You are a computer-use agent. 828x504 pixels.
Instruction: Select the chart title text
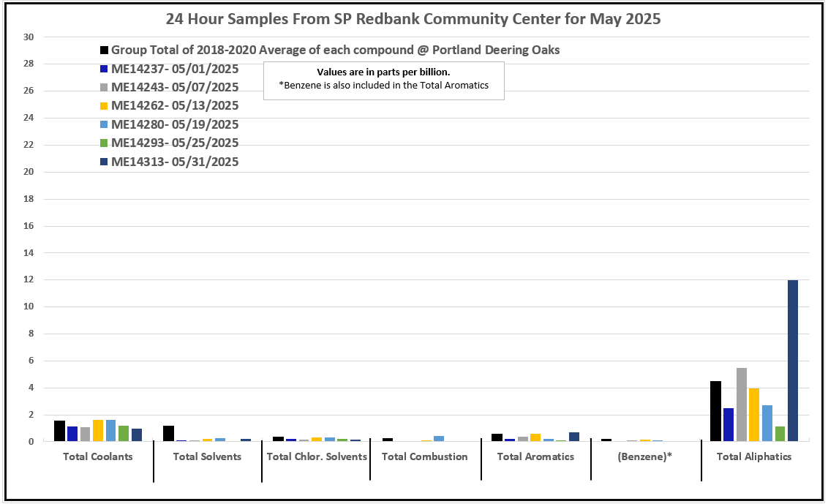tap(413, 19)
